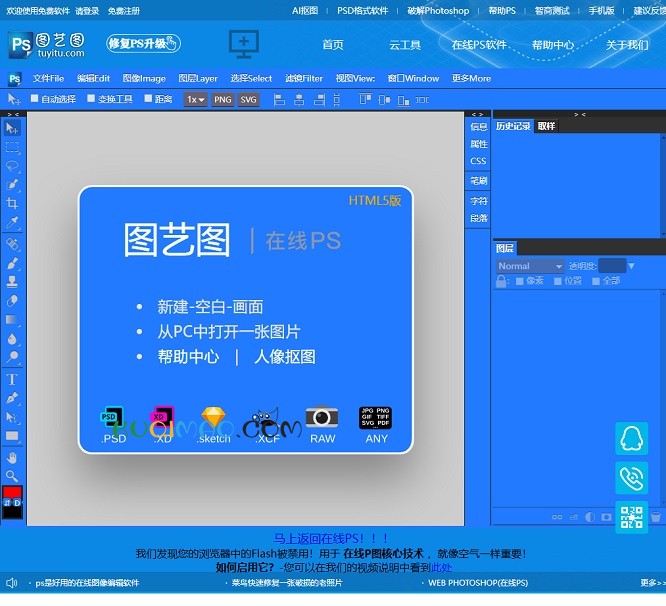Collapse the left toolbar with >< arrows
Image resolution: width=666 pixels, height=606 pixels.
pos(13,114)
